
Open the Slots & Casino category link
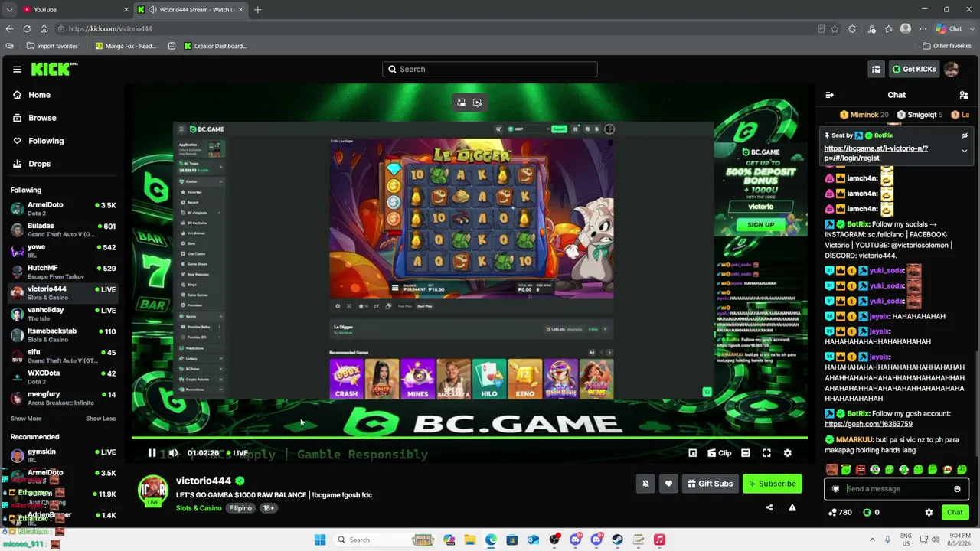(x=199, y=508)
